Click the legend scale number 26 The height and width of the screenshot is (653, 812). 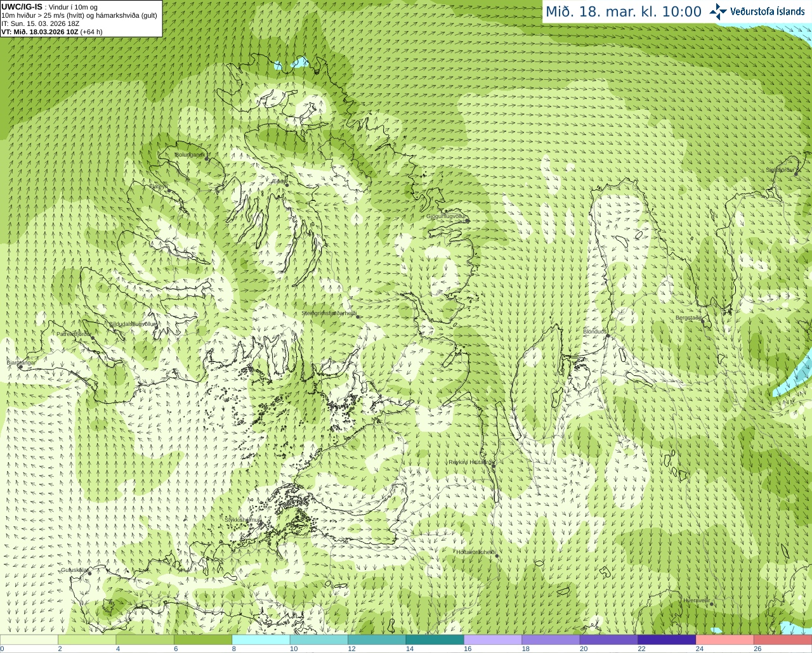[x=757, y=649]
